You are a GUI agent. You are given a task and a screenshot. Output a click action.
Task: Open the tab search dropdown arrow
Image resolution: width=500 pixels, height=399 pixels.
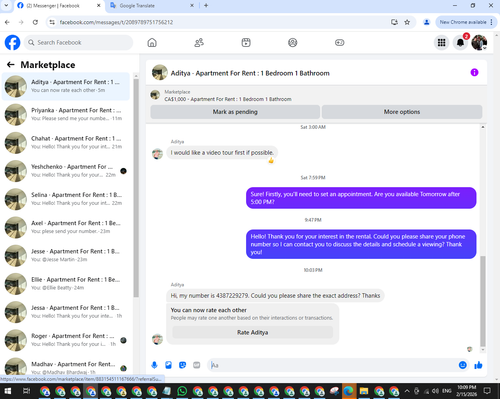point(6,5)
